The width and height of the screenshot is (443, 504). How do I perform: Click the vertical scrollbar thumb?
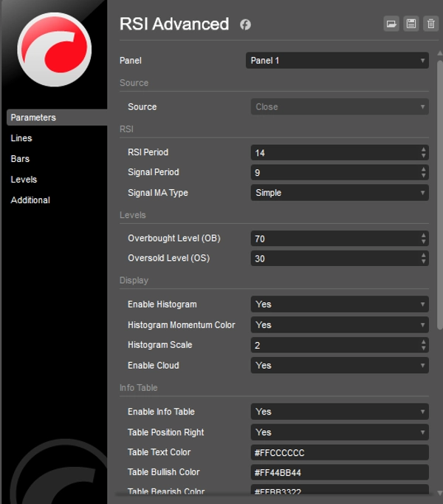coord(440,194)
